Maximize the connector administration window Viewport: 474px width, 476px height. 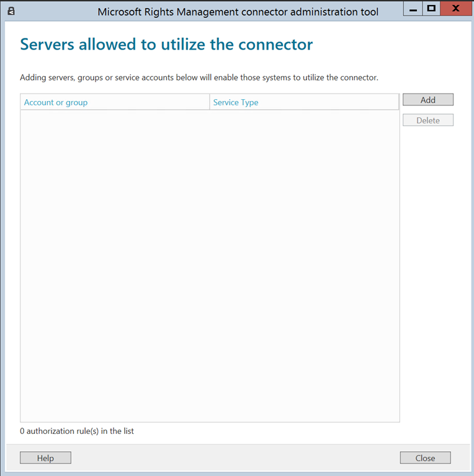coord(431,9)
